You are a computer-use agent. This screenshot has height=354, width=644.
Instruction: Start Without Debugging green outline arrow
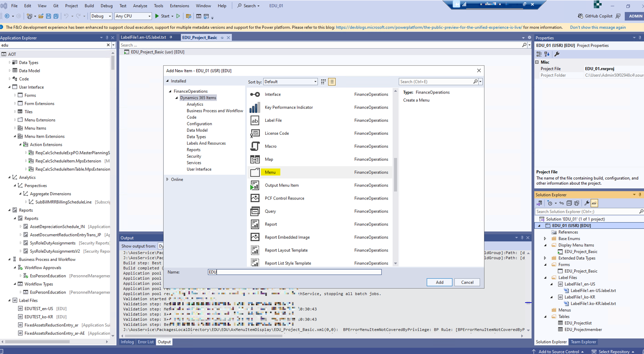[178, 16]
